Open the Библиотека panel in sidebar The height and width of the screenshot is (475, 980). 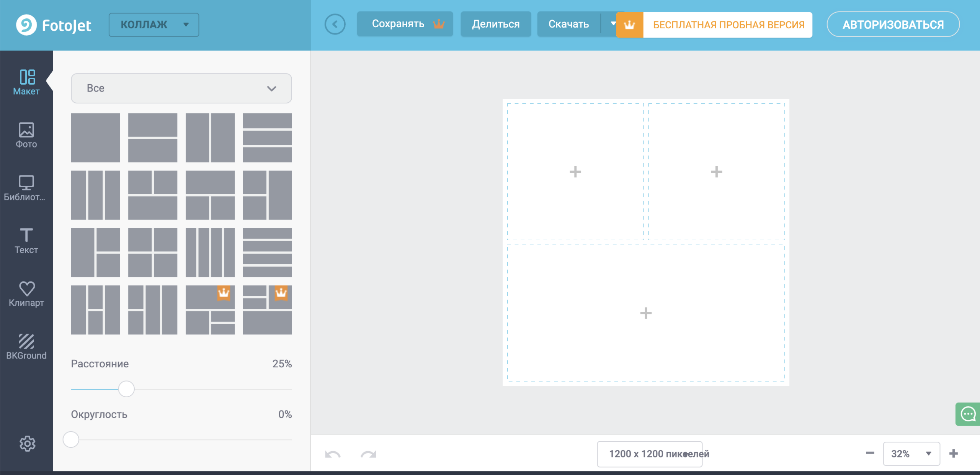26,188
